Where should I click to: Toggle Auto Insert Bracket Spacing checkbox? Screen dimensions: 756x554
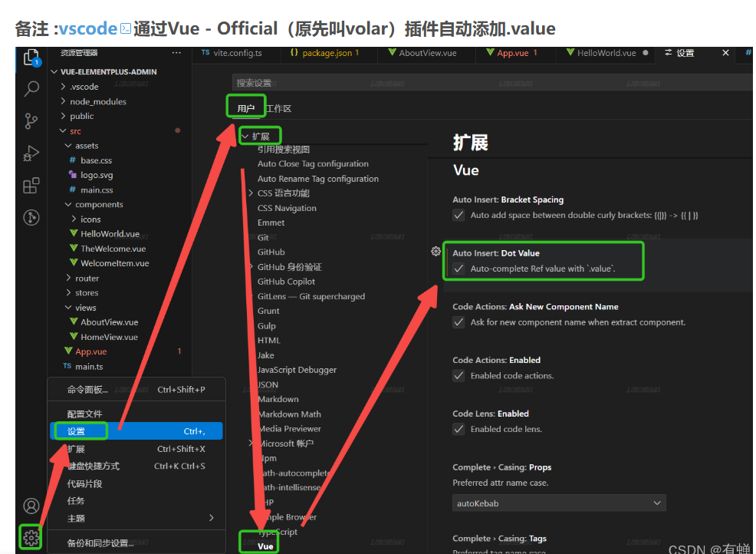(x=459, y=215)
